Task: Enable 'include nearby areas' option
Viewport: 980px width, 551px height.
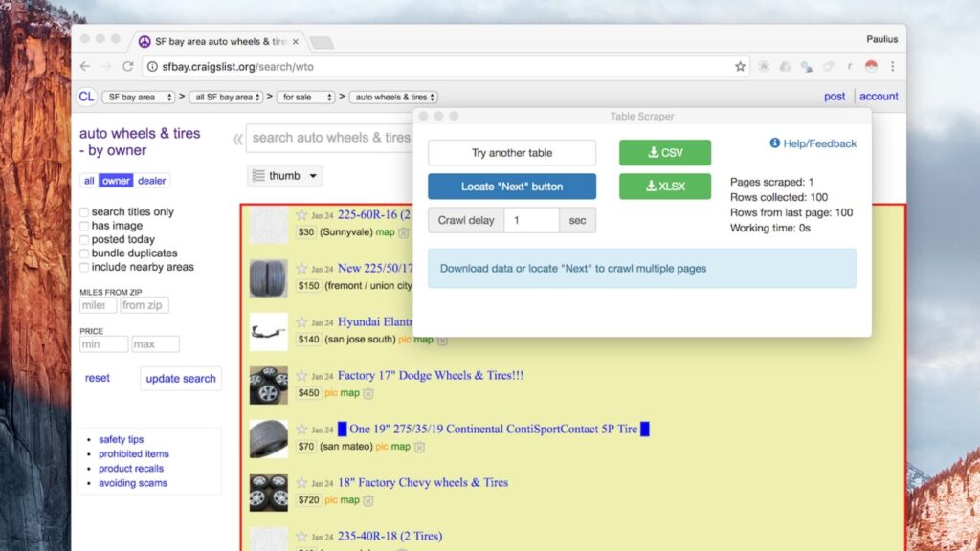Action: point(83,267)
